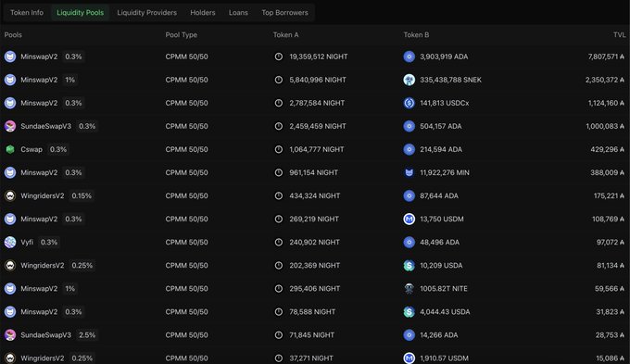Click 1% fee badge in SNEK row
The width and height of the screenshot is (630, 364).
pyautogui.click(x=69, y=80)
